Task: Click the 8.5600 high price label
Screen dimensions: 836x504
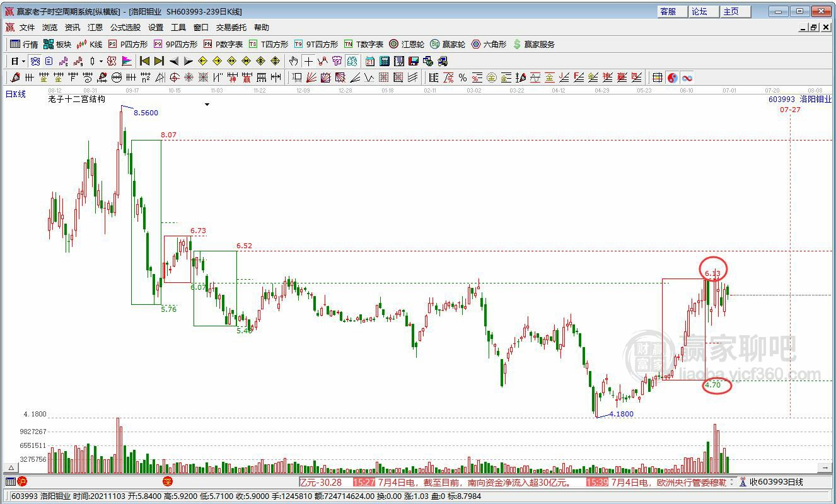Action: pos(146,113)
